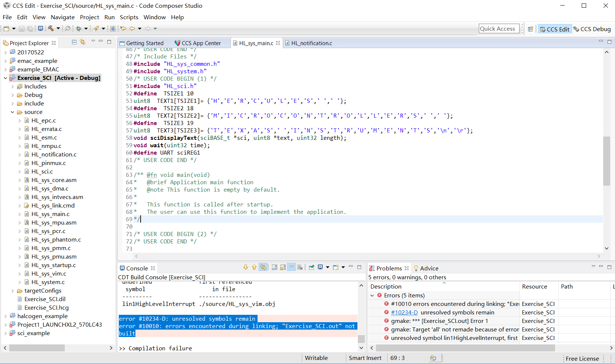615x364 pixels.
Task: Click the Quick Access search field
Action: click(x=499, y=29)
